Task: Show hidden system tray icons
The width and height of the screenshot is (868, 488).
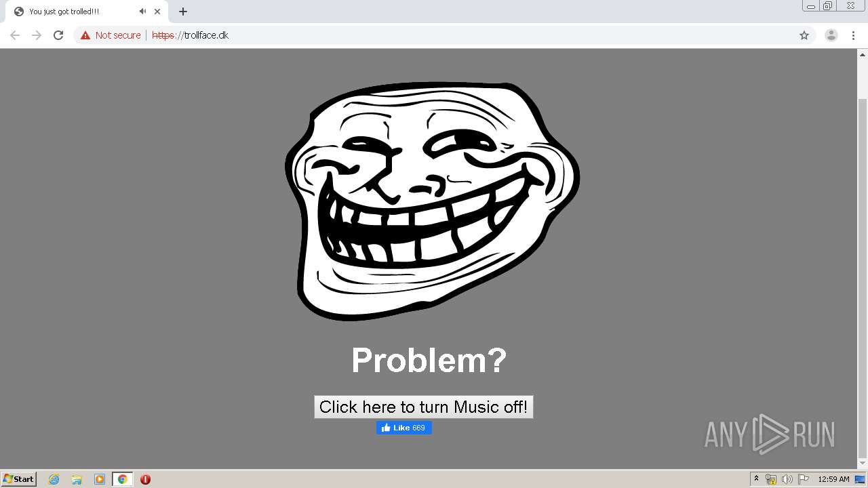Action: click(756, 479)
